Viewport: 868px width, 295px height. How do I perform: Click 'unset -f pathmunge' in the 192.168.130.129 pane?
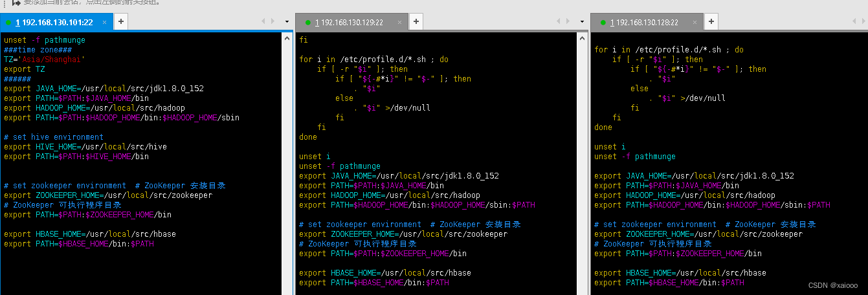coord(340,166)
